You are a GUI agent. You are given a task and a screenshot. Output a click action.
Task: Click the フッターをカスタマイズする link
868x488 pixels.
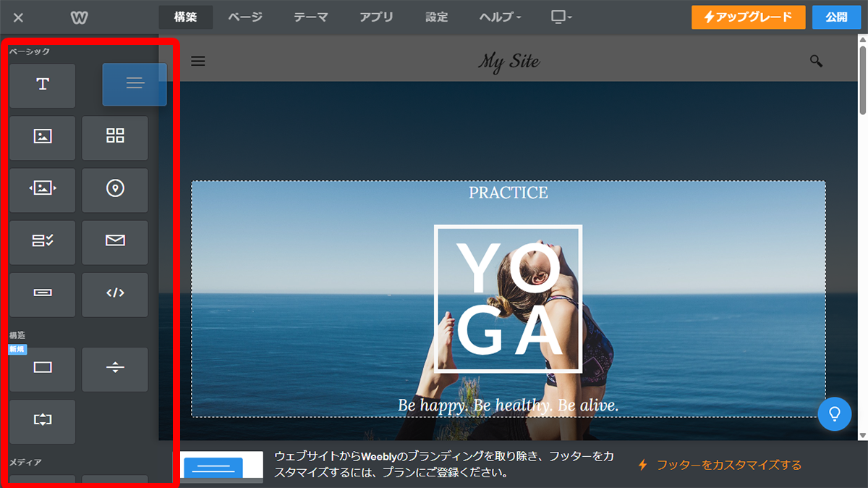coord(720,465)
